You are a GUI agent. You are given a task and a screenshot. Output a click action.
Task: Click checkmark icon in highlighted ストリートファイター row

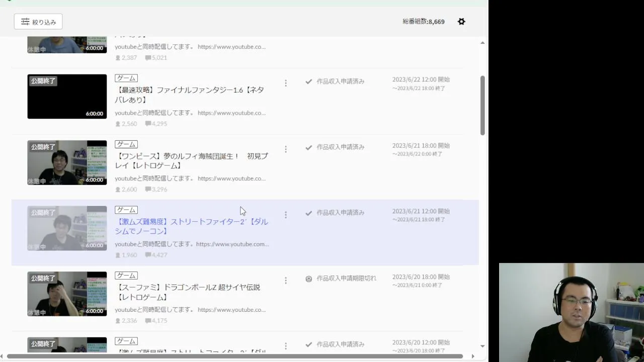[309, 213]
